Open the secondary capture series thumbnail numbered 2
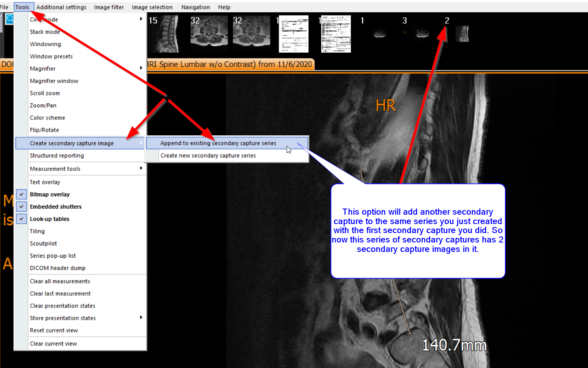Screen dimensions: 588x368 click(x=462, y=34)
